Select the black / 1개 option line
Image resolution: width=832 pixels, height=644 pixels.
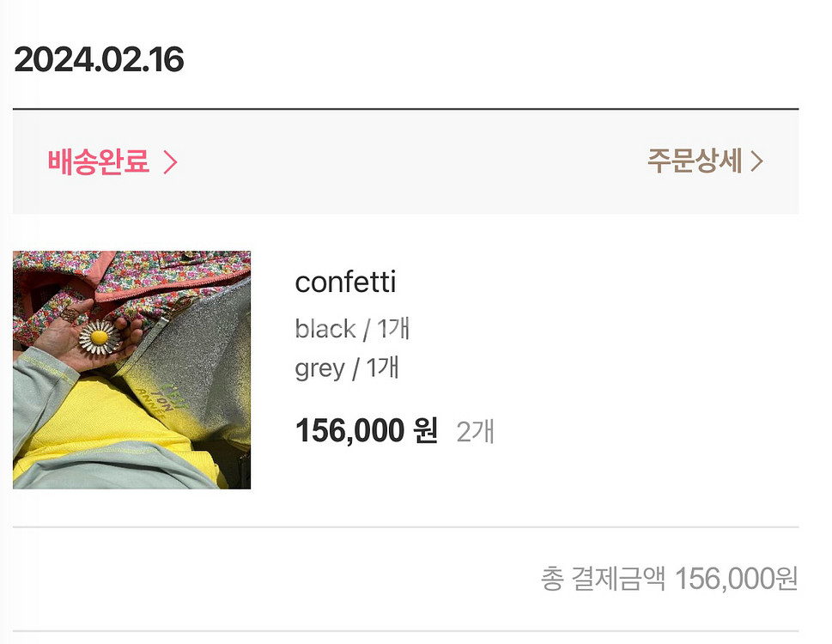click(x=352, y=329)
